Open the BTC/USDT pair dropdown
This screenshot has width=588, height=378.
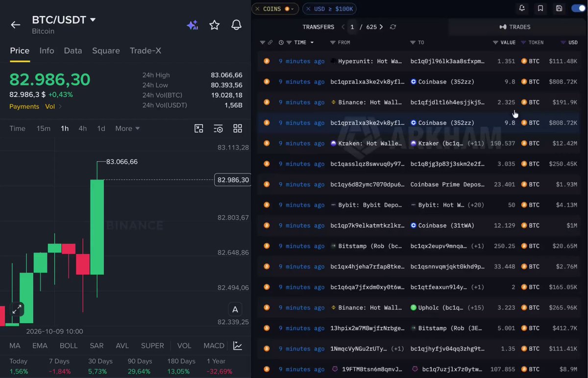click(93, 20)
